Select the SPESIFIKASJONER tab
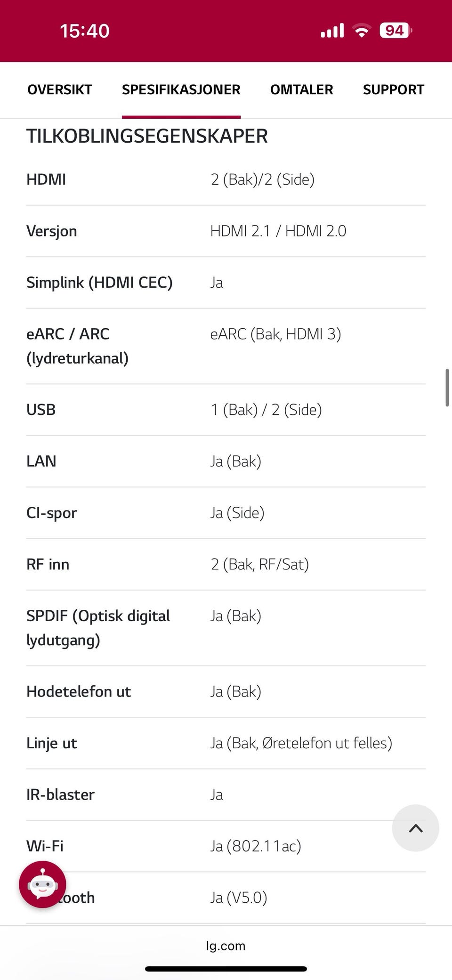The height and width of the screenshot is (980, 452). 181,89
